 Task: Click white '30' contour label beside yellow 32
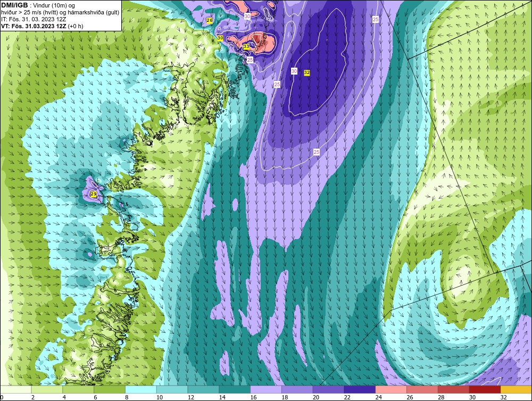point(294,71)
